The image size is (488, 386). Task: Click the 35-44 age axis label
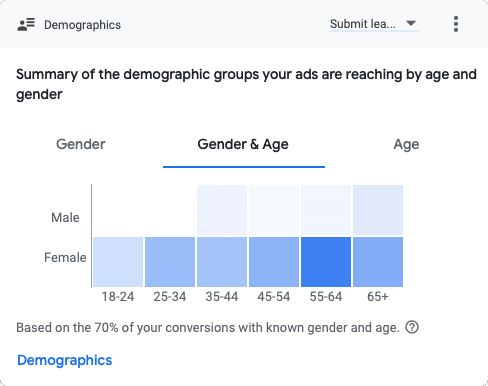pos(222,297)
